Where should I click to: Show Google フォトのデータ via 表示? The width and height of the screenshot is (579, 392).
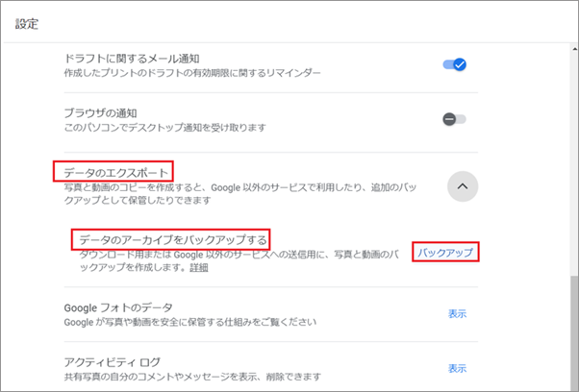click(x=457, y=314)
